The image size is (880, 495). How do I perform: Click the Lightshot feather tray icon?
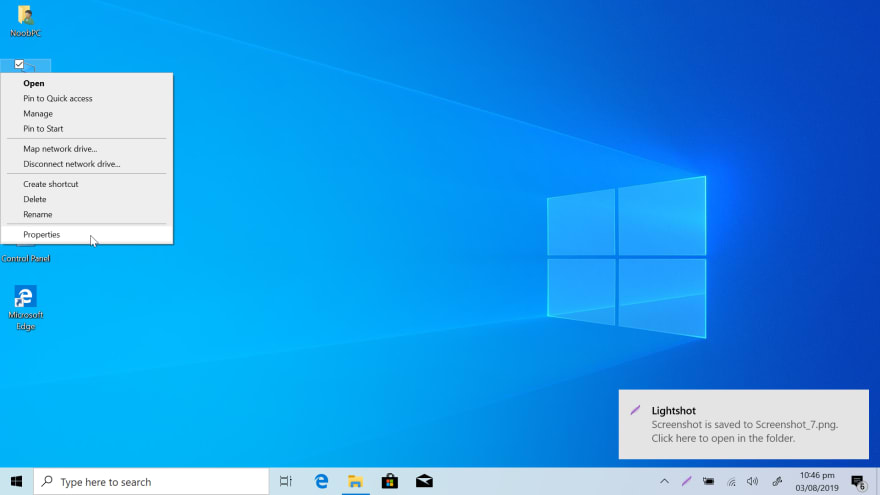pyautogui.click(x=686, y=482)
